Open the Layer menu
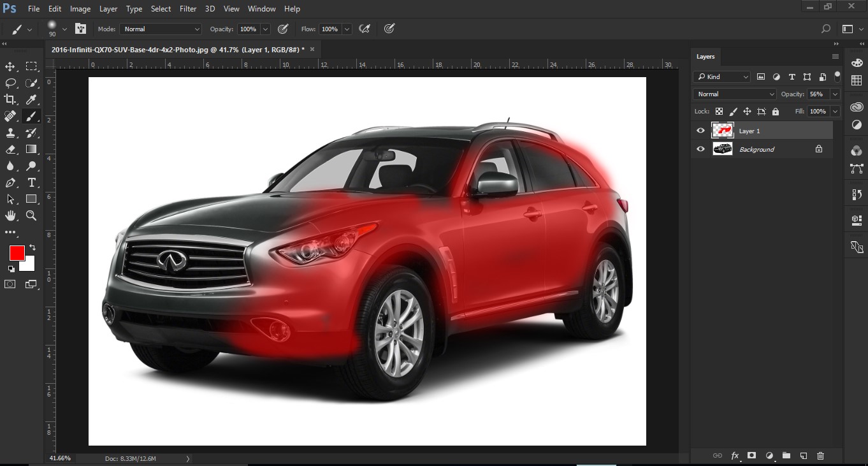 click(x=108, y=9)
